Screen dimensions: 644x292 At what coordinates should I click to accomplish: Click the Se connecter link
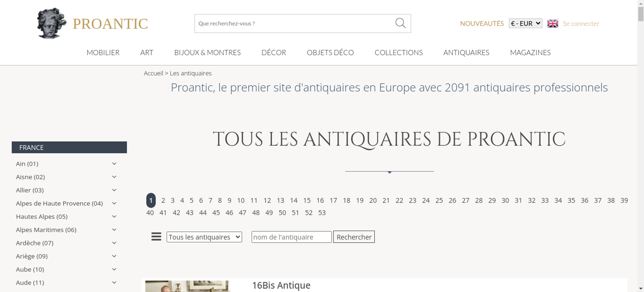(x=581, y=23)
